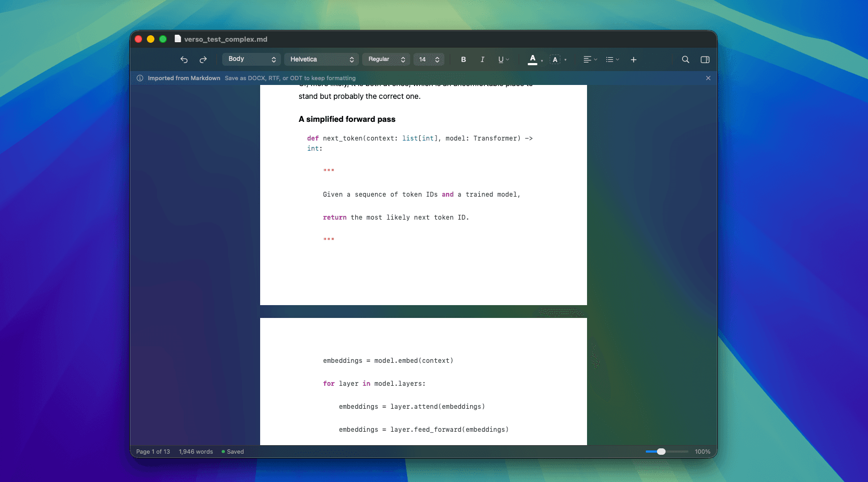This screenshot has width=868, height=482.
Task: Toggle bold formatting
Action: (x=463, y=59)
